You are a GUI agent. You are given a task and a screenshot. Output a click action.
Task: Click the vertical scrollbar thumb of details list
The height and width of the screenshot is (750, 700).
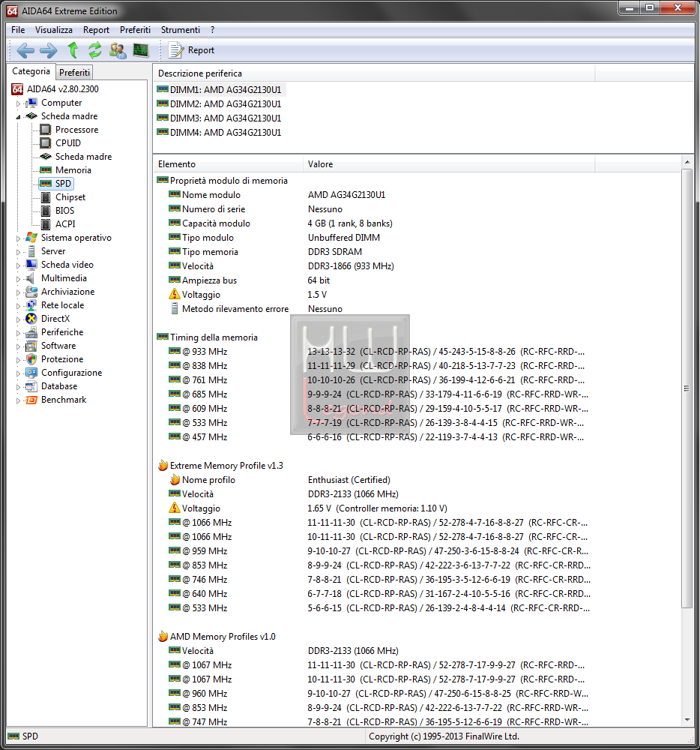[x=687, y=388]
